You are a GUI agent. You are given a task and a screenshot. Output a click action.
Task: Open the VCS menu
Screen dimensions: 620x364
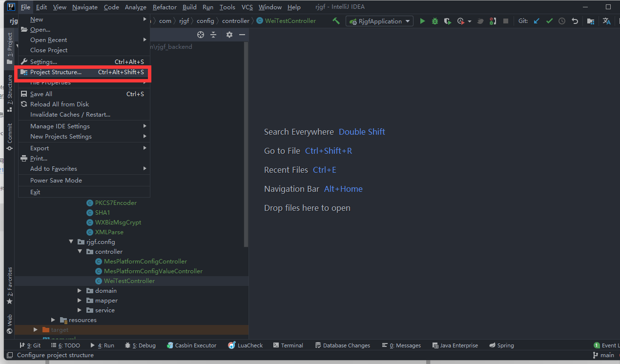pos(247,7)
